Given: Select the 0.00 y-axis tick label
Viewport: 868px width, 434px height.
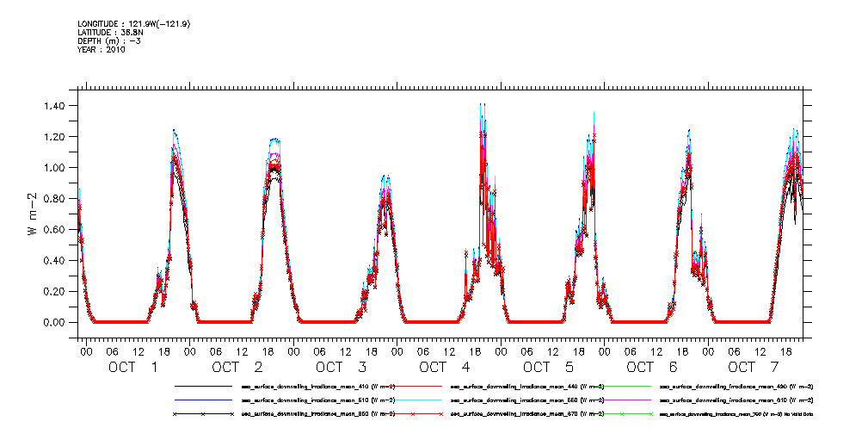Looking at the screenshot, I should click(x=55, y=323).
